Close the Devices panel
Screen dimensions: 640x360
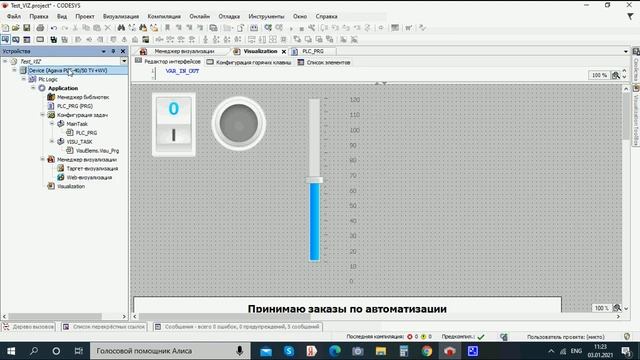pyautogui.click(x=123, y=51)
